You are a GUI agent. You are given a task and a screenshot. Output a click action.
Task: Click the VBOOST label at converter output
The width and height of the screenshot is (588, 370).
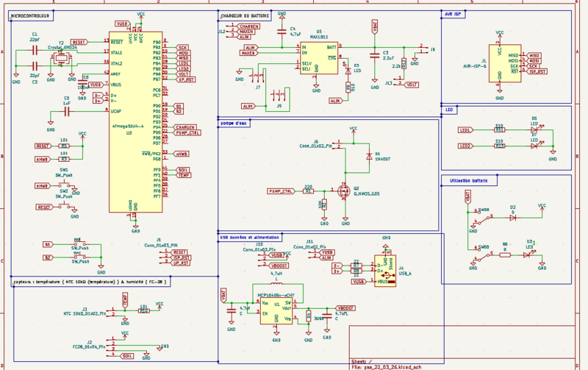tap(344, 308)
